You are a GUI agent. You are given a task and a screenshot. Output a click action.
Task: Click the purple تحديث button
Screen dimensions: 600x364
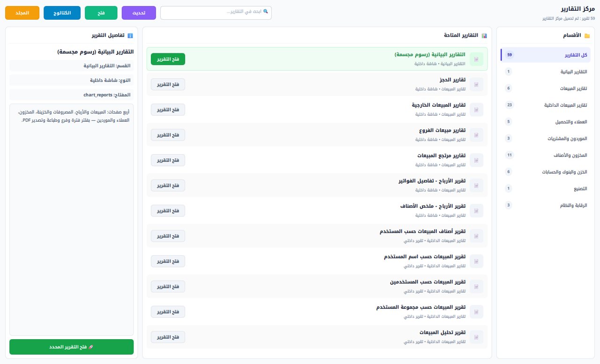click(x=139, y=13)
